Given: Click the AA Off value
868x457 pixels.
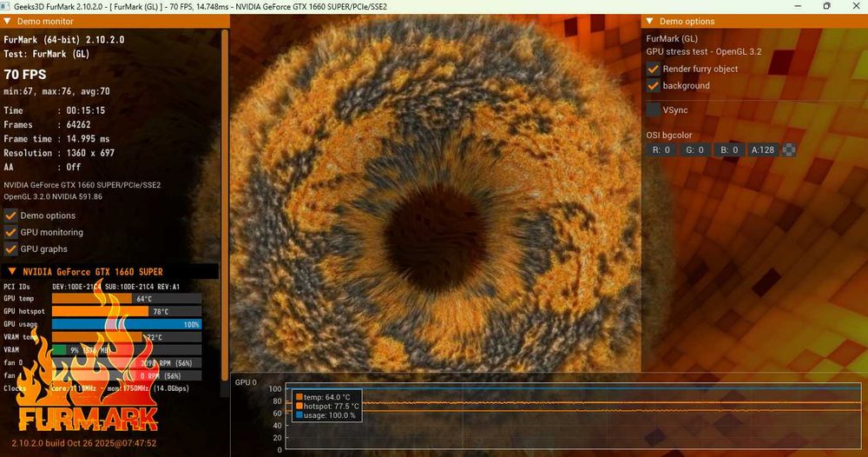Looking at the screenshot, I should click(x=74, y=167).
